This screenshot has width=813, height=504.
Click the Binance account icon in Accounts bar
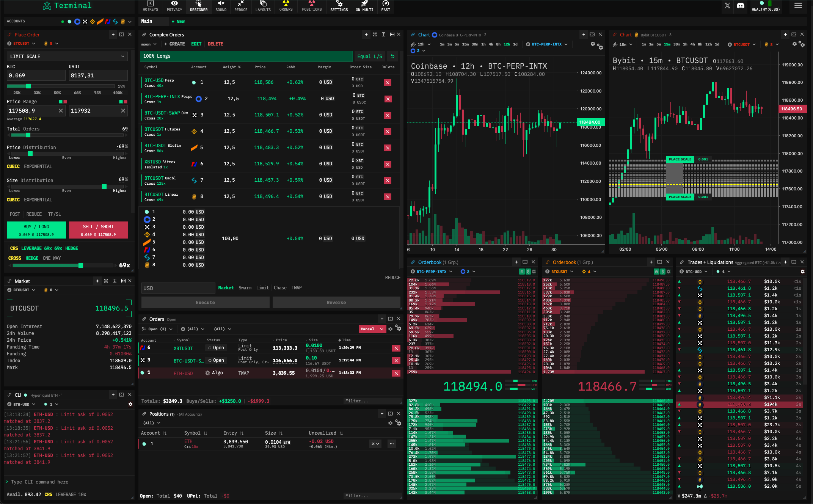[92, 22]
